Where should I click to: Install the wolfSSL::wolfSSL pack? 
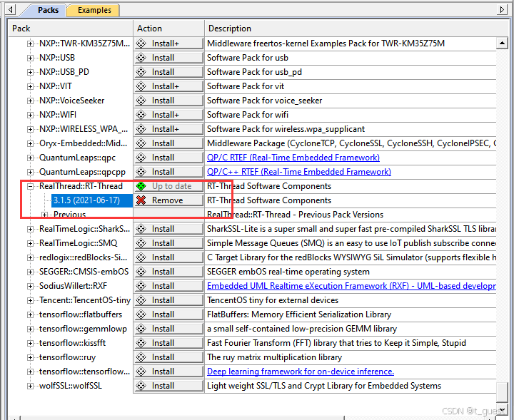point(168,386)
